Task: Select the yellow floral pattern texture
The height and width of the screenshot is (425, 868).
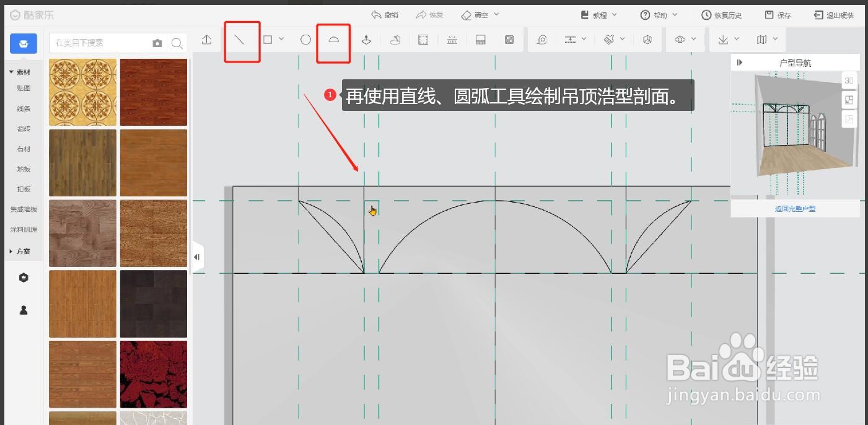Action: 82,92
